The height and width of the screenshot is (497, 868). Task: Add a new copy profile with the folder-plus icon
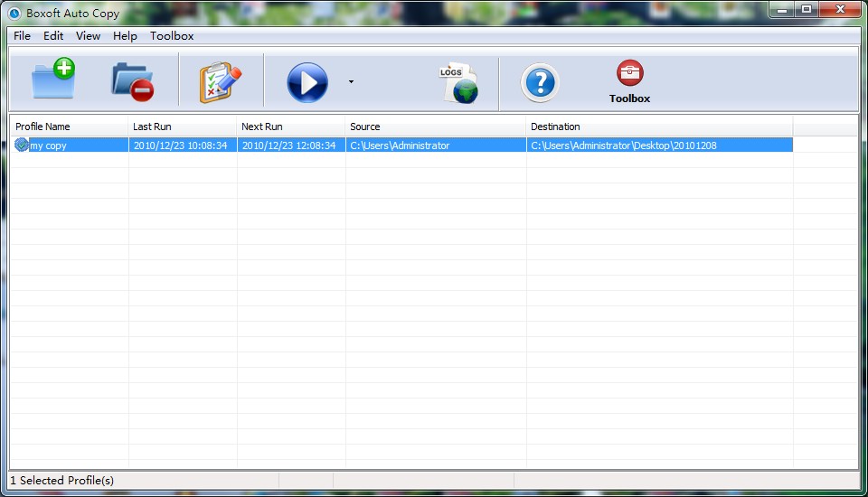click(x=53, y=80)
